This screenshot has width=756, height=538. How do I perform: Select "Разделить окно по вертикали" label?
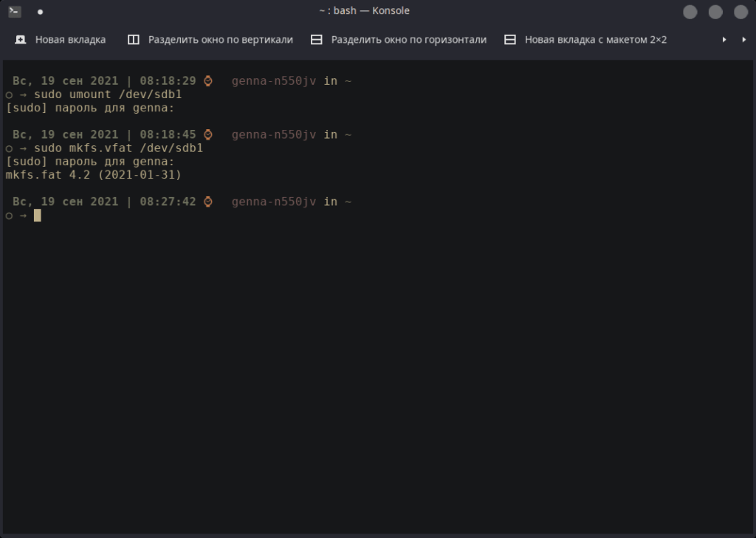coord(220,40)
